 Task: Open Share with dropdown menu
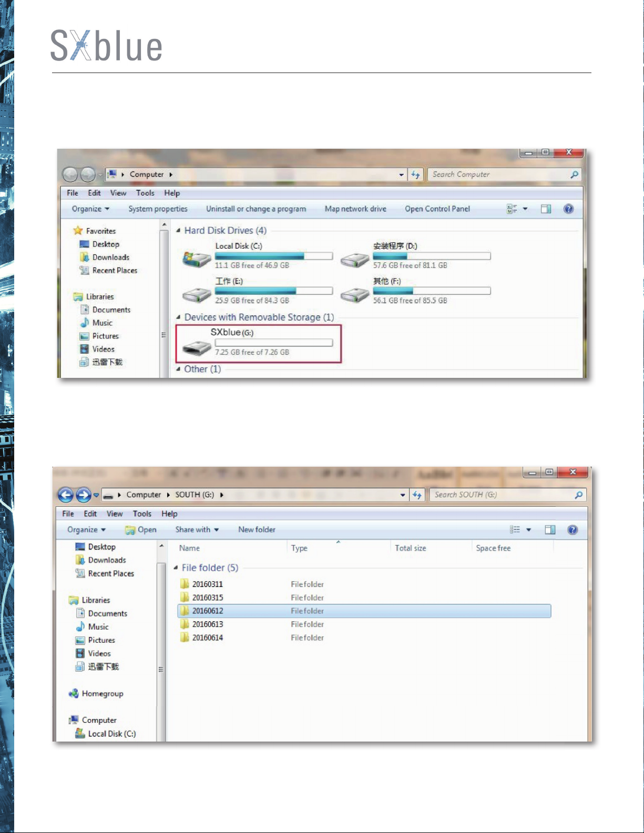click(x=197, y=530)
